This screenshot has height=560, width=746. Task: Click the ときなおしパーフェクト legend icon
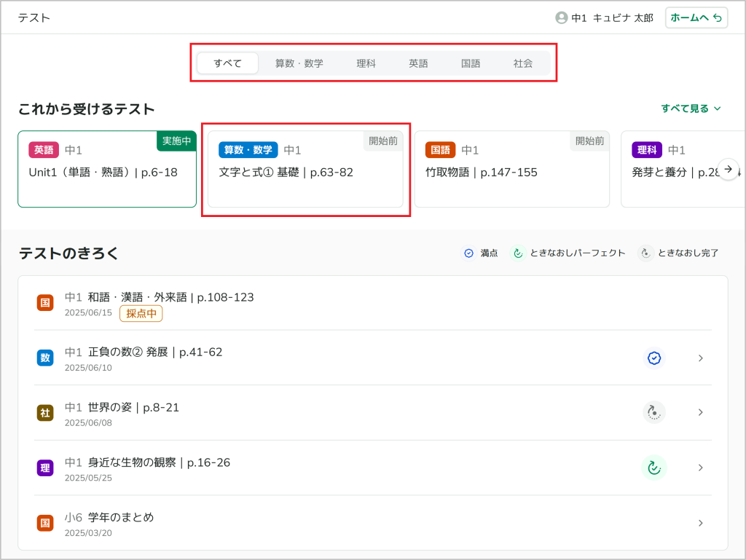tap(518, 253)
